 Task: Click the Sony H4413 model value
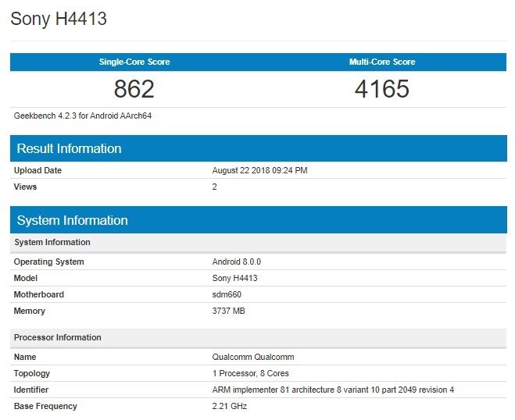pyautogui.click(x=235, y=278)
